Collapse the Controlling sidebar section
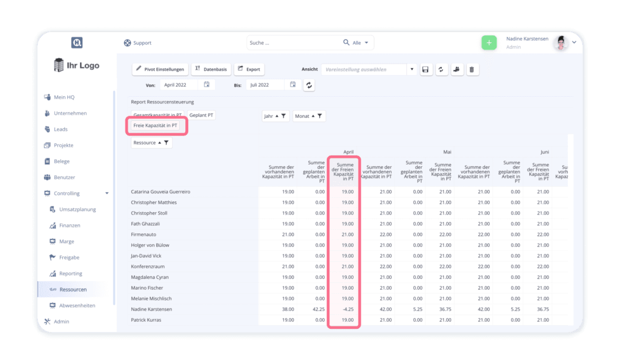 [x=107, y=193]
